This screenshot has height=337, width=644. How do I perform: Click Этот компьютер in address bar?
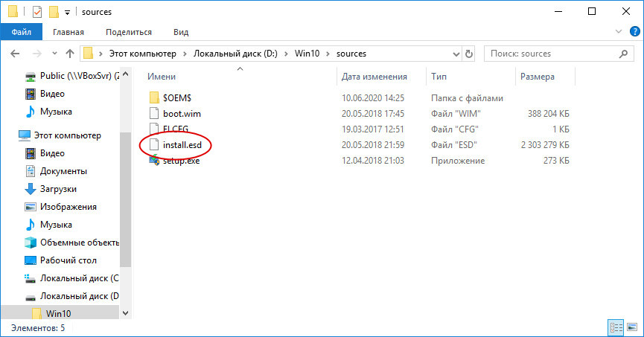(142, 54)
